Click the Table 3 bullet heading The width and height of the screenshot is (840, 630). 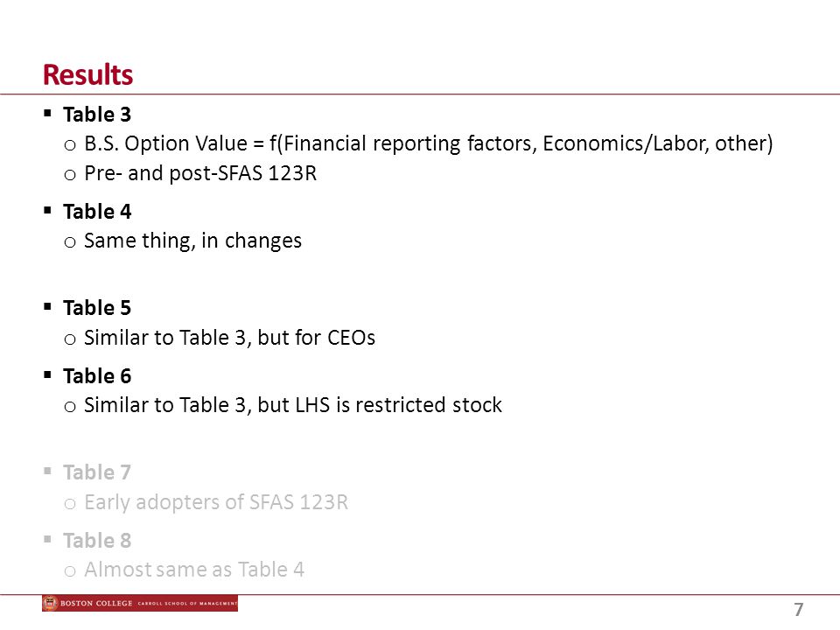(x=97, y=114)
